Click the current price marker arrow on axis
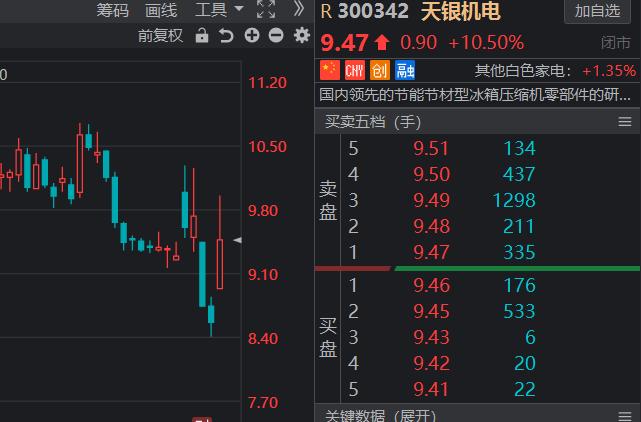Viewport: 641px width, 422px height. pyautogui.click(x=237, y=240)
